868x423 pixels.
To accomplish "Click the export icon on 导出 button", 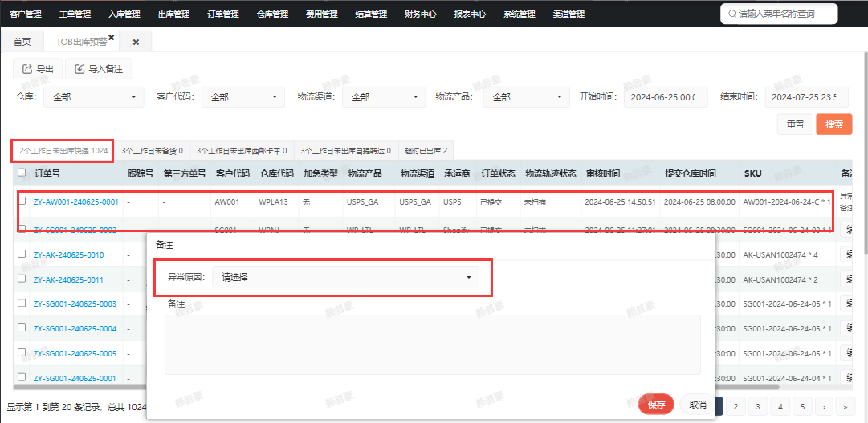I will coord(26,69).
